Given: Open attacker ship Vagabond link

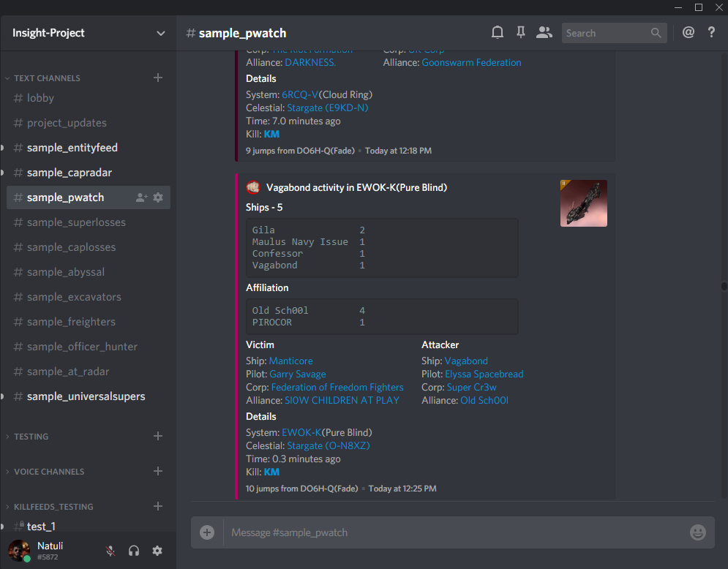Looking at the screenshot, I should (x=466, y=361).
